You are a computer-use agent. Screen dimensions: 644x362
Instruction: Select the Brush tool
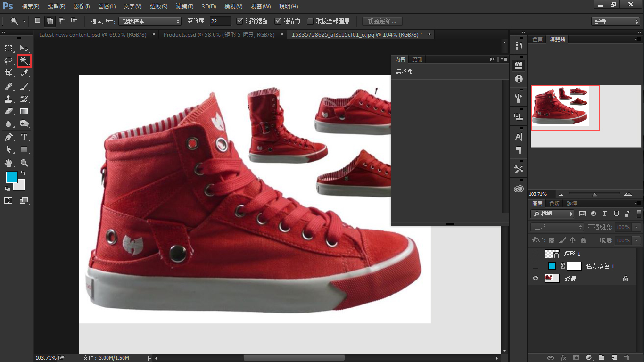pyautogui.click(x=24, y=87)
